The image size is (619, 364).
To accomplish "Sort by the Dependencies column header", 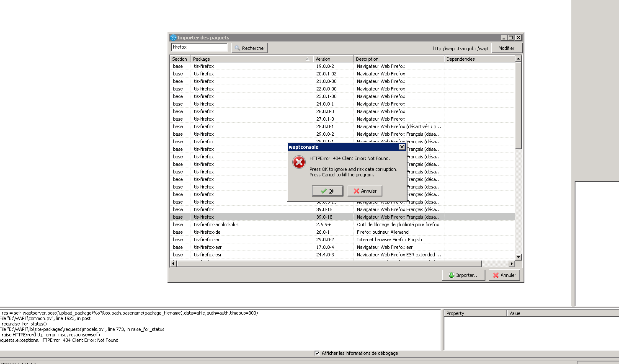I will tap(480, 59).
